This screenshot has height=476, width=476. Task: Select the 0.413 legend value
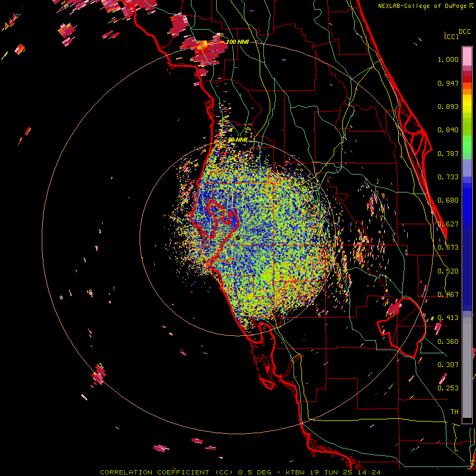448,318
